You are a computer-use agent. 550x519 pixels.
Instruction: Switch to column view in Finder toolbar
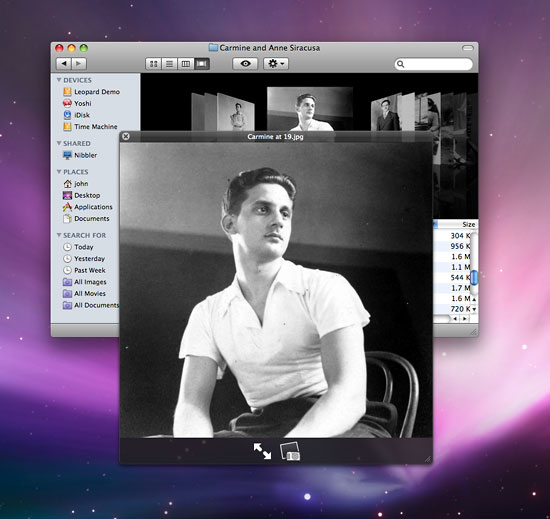click(x=186, y=63)
